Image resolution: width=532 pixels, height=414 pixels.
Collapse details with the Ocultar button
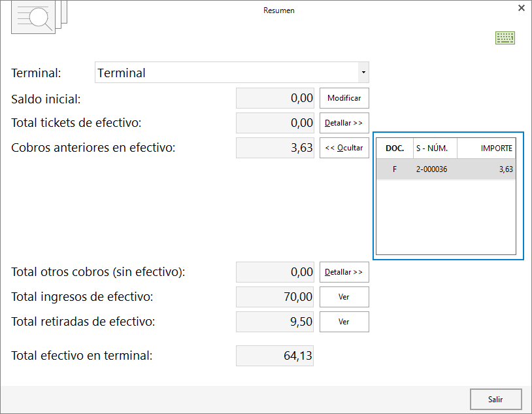344,148
